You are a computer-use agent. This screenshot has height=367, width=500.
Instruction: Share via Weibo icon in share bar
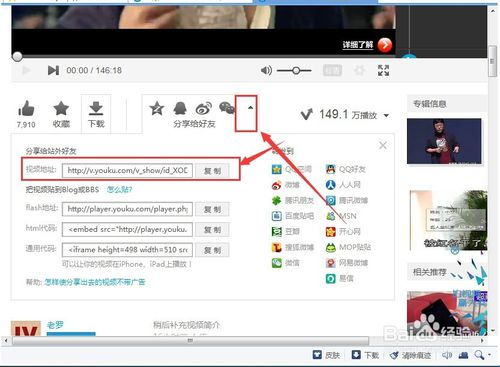pyautogui.click(x=204, y=108)
